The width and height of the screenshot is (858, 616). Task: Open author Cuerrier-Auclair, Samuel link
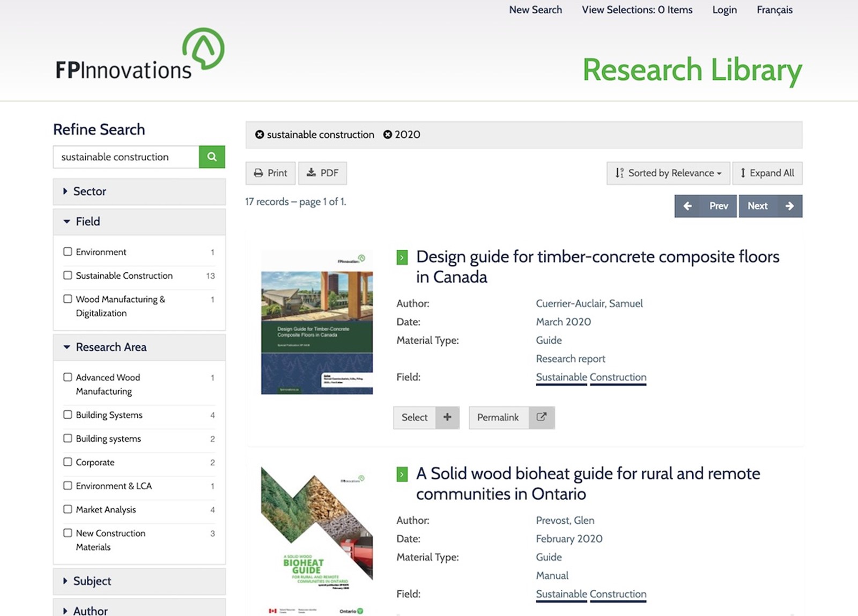tap(589, 303)
